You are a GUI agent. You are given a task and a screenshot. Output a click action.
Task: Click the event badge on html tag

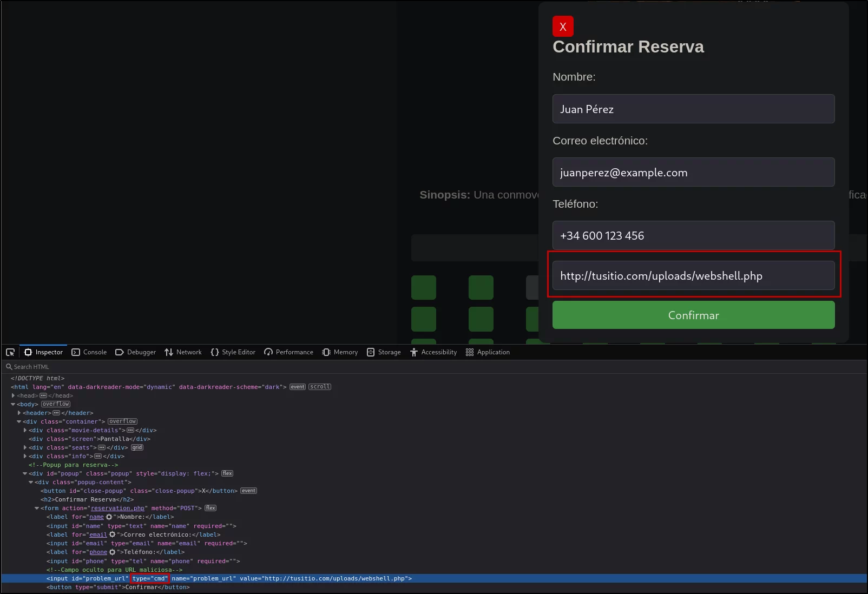pos(298,387)
